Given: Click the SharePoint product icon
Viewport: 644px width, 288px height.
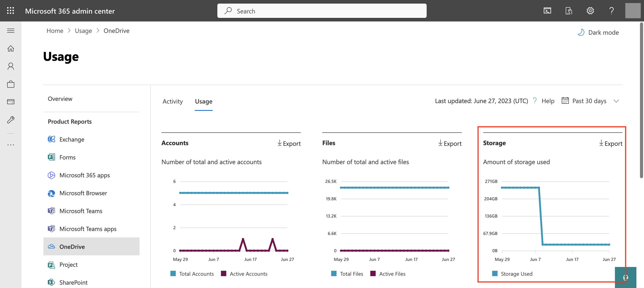Looking at the screenshot, I should [x=51, y=282].
